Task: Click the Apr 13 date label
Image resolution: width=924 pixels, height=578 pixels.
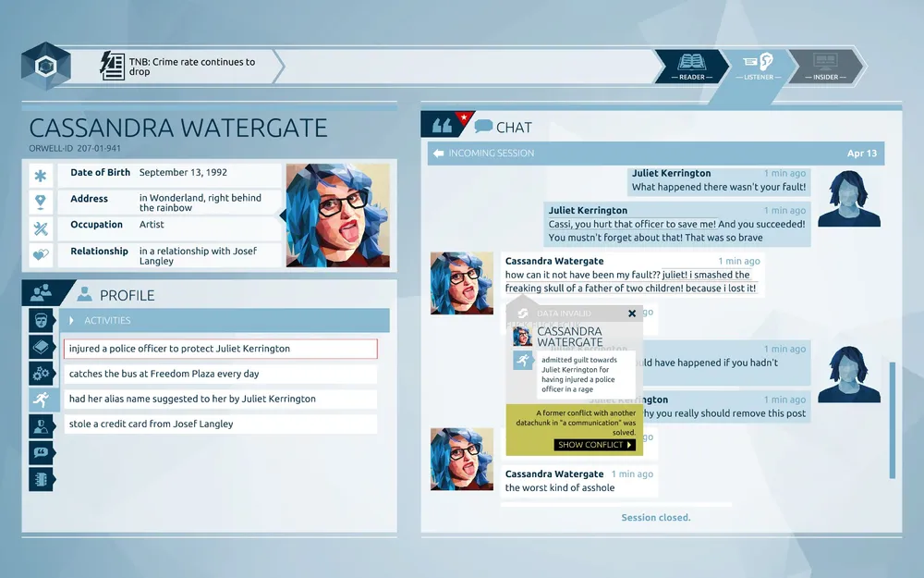Action: tap(861, 154)
